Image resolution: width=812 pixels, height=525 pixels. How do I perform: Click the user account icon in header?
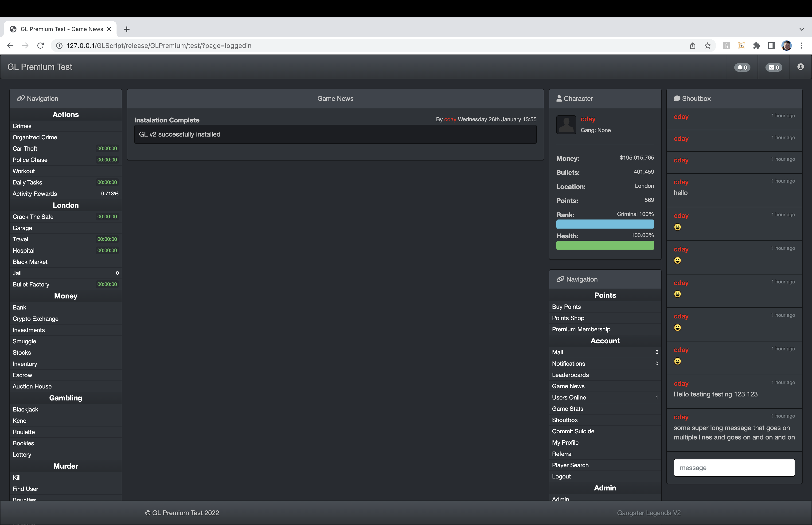(800, 67)
